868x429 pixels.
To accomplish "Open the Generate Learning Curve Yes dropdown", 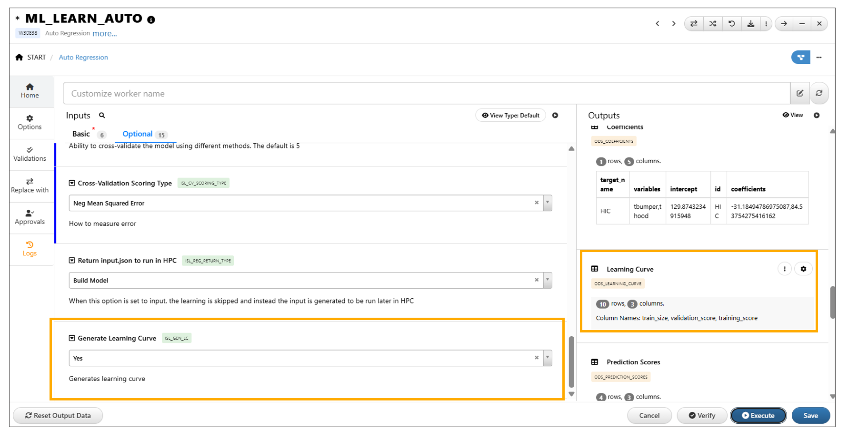I will [548, 358].
